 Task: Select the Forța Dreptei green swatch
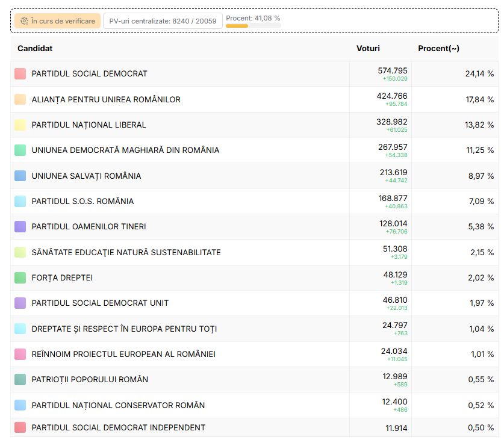click(x=20, y=277)
